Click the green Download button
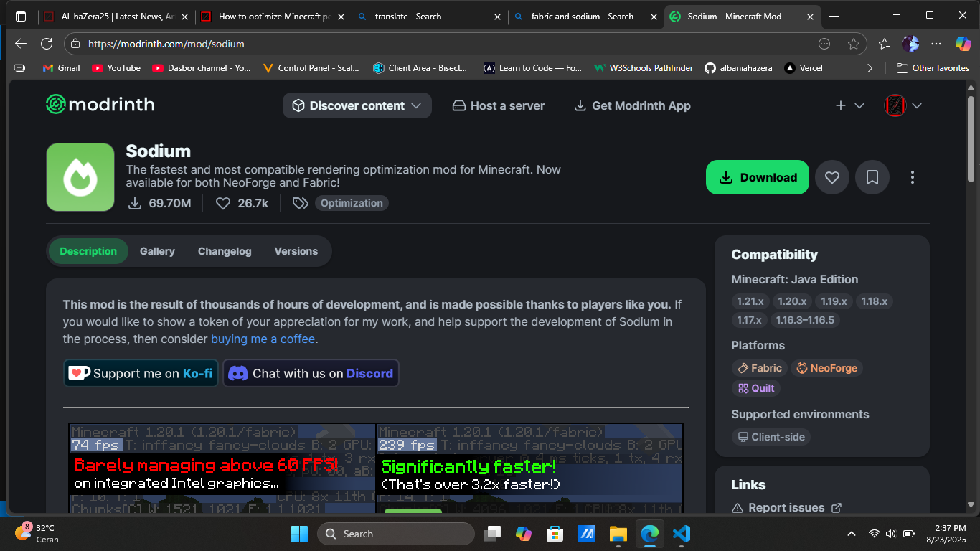980x551 pixels. point(758,177)
